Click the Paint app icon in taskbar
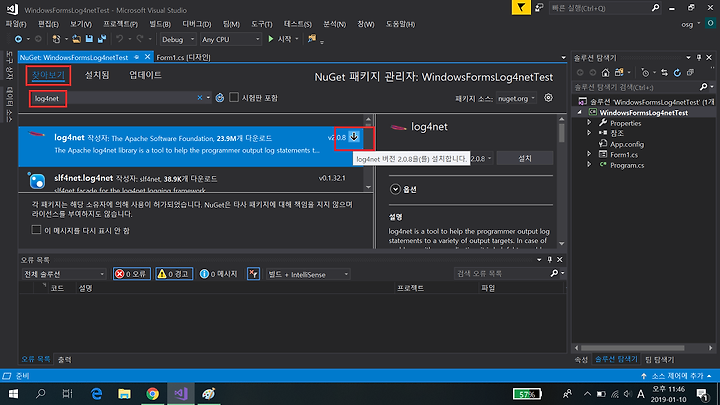 [x=208, y=394]
